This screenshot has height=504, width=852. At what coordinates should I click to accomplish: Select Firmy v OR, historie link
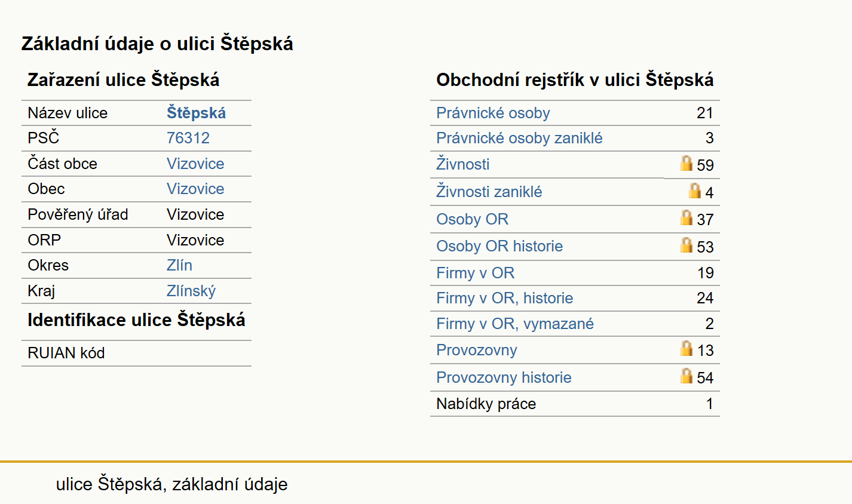(x=505, y=298)
